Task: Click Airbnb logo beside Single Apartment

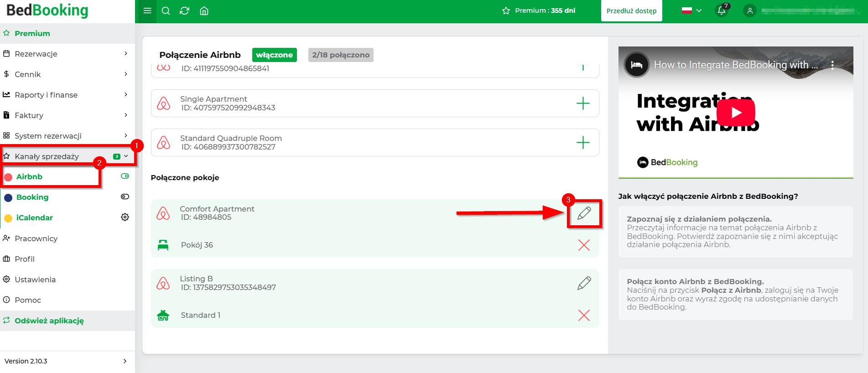Action: [163, 104]
